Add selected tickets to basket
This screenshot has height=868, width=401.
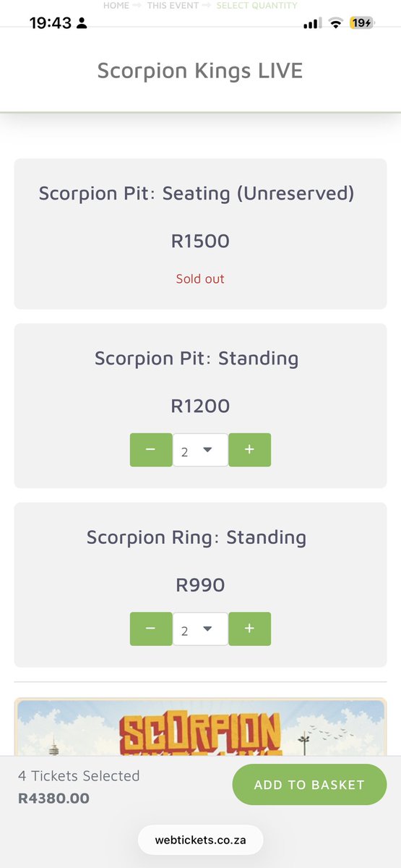coord(309,785)
